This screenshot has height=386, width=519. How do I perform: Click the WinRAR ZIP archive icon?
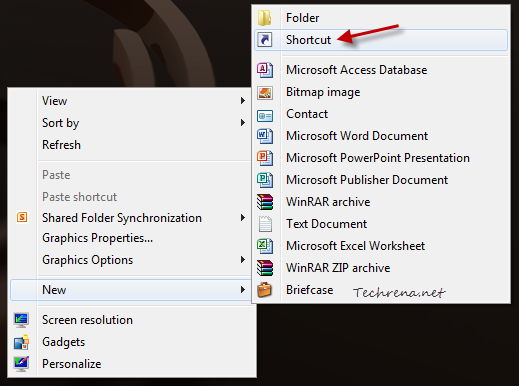pos(265,268)
